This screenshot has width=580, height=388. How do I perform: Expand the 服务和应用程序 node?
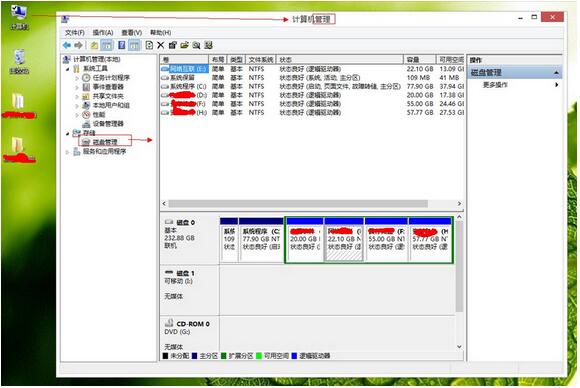68,152
